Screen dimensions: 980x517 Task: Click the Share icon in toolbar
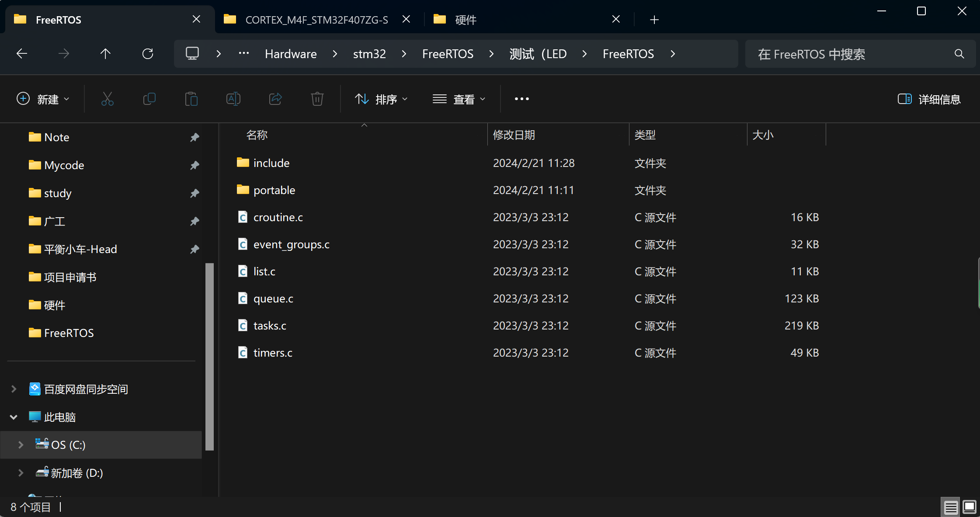[275, 99]
